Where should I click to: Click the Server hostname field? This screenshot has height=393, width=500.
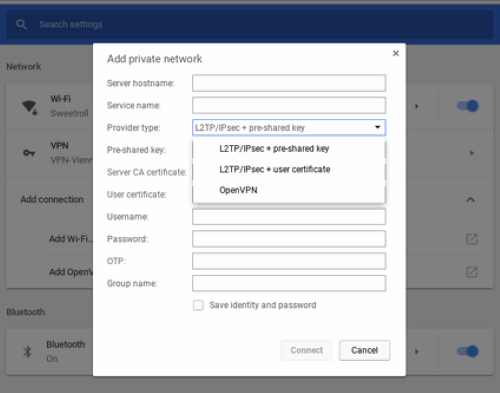tap(289, 83)
